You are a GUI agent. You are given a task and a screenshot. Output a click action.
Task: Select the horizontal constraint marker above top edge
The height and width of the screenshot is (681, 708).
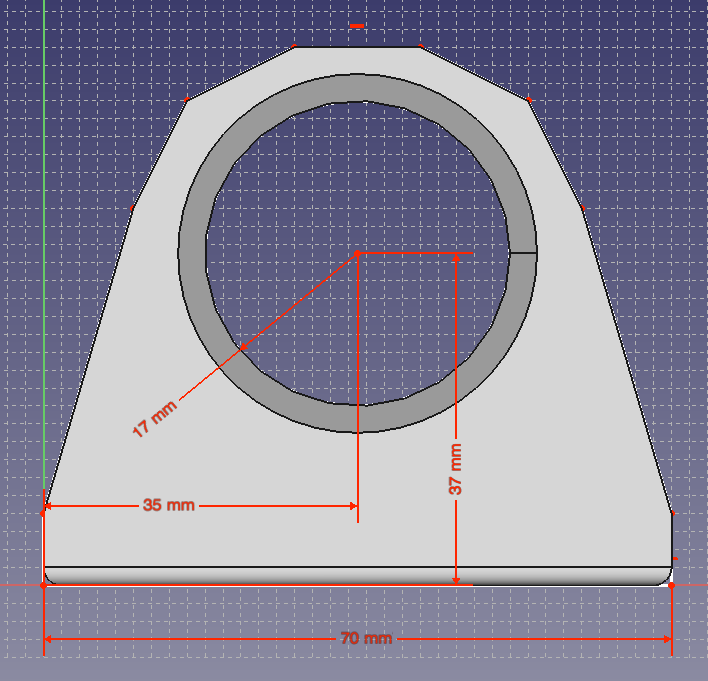(x=357, y=26)
